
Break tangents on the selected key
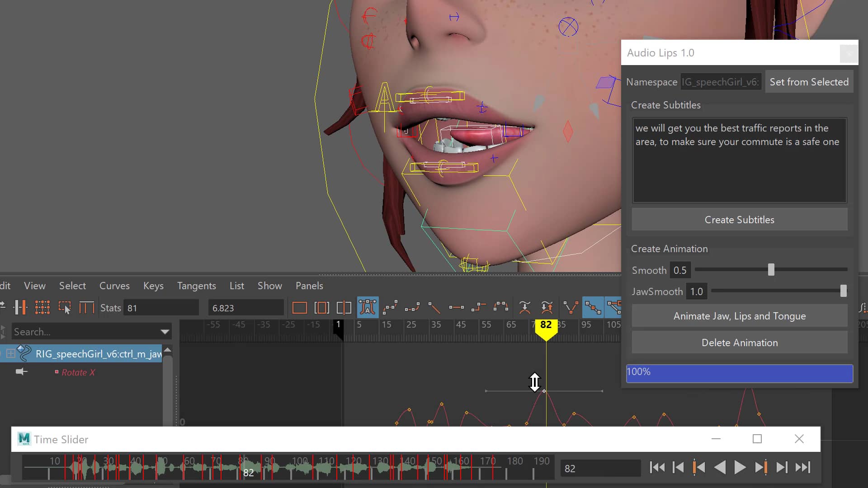pyautogui.click(x=570, y=307)
